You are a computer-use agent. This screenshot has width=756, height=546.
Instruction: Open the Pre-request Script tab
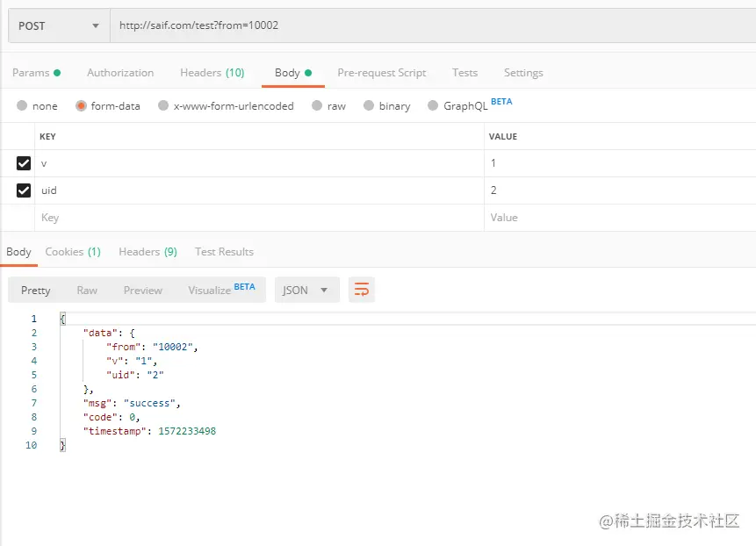tap(381, 73)
